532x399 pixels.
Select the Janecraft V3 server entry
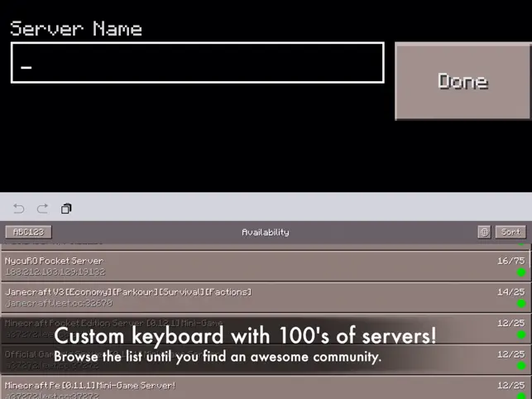(266, 297)
